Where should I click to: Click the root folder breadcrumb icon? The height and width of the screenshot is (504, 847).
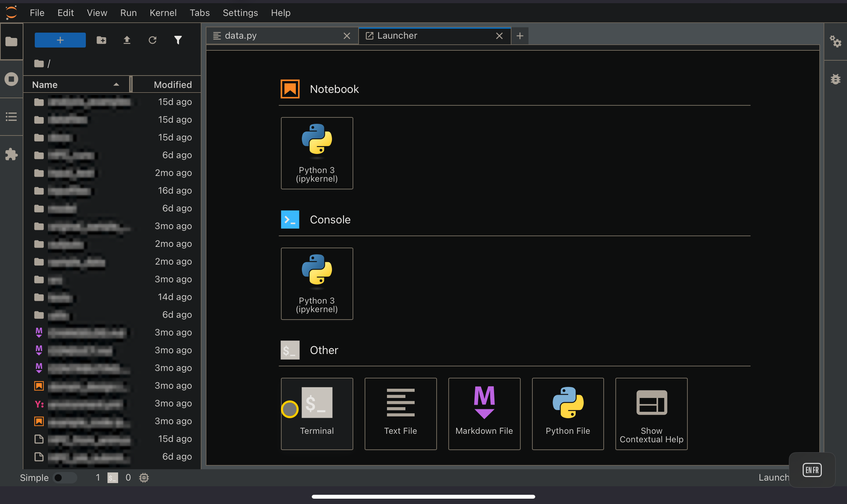[x=39, y=63]
